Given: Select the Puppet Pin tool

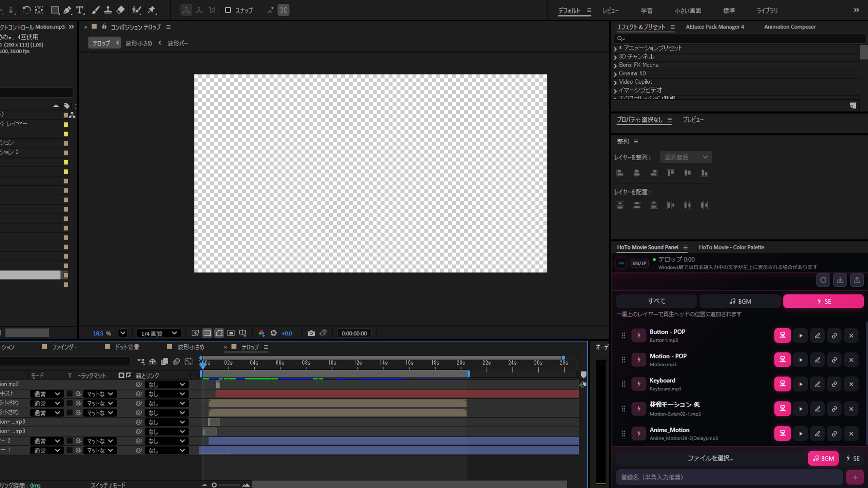Looking at the screenshot, I should tap(152, 10).
